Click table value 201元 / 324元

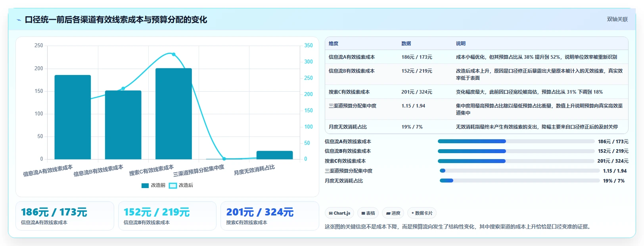pos(417,92)
